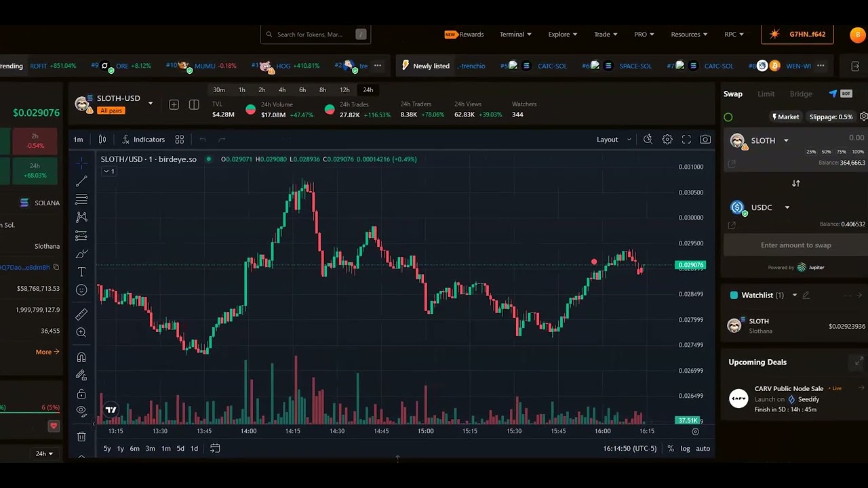Select the 5d chart range

point(180,449)
